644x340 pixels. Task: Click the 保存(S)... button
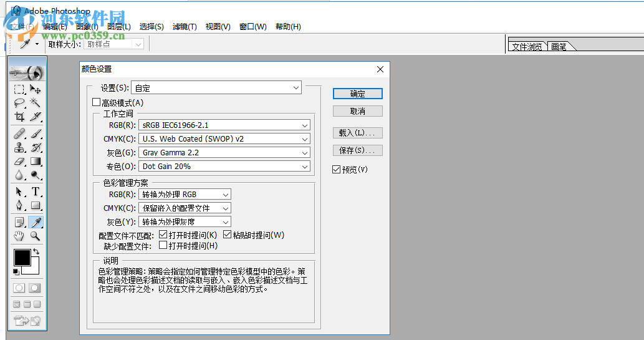click(358, 150)
